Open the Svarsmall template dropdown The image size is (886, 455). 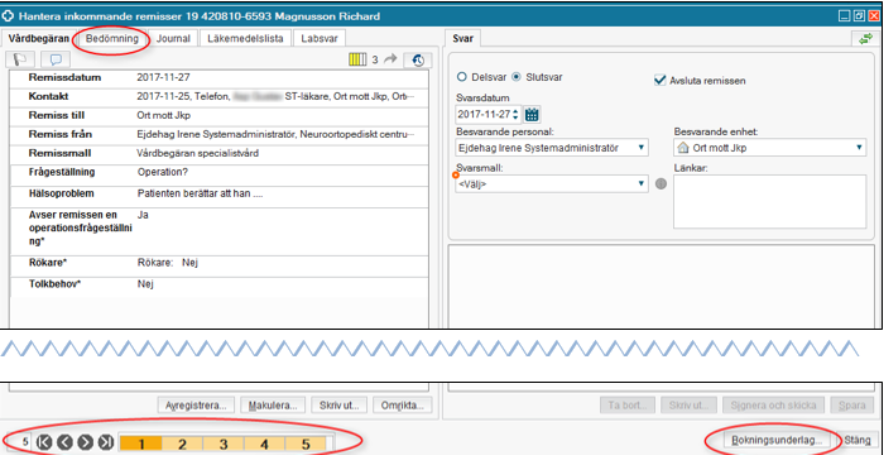coord(641,184)
